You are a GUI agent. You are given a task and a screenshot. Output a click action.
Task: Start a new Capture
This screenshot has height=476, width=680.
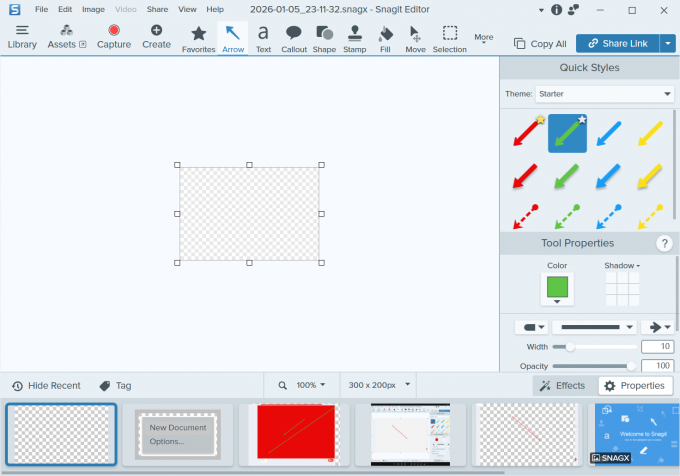pos(114,37)
